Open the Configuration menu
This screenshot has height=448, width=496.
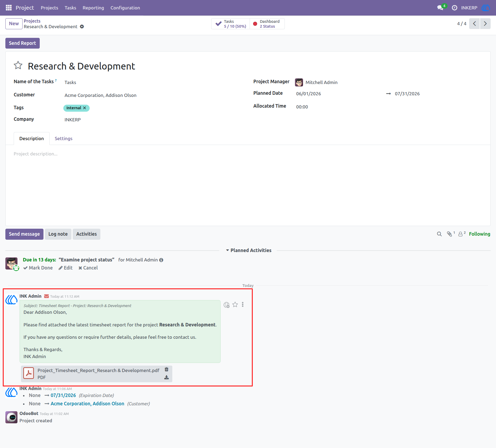[125, 8]
